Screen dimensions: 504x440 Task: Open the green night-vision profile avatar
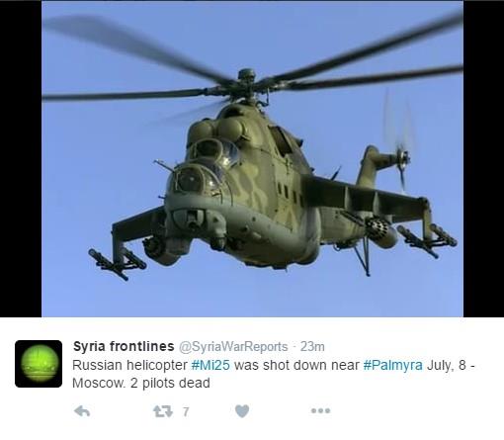[39, 364]
